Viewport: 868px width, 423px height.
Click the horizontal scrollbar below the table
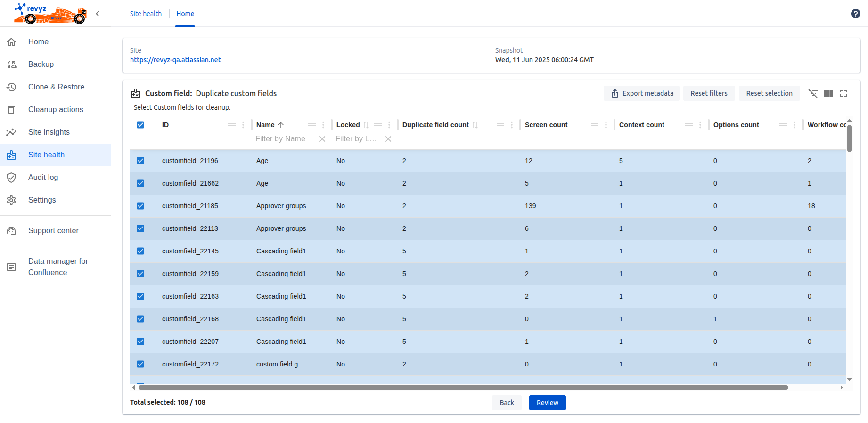[463, 387]
